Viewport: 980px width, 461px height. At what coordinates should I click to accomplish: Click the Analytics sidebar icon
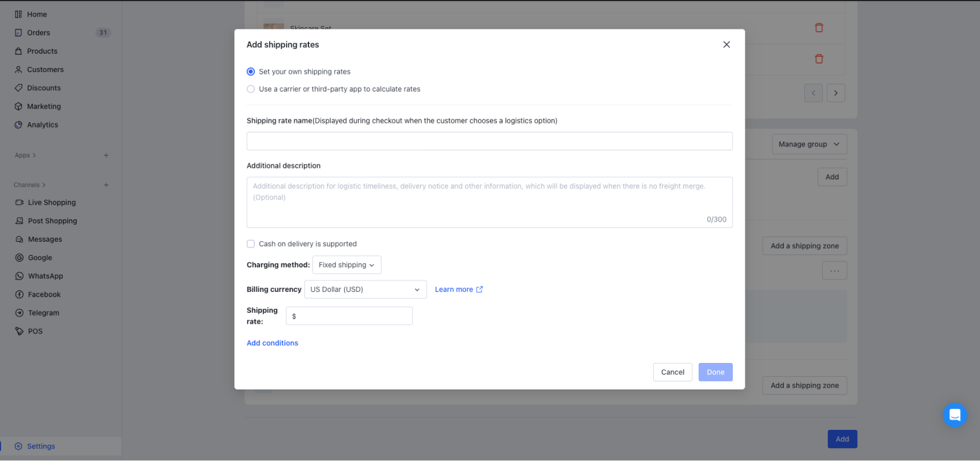tap(18, 125)
